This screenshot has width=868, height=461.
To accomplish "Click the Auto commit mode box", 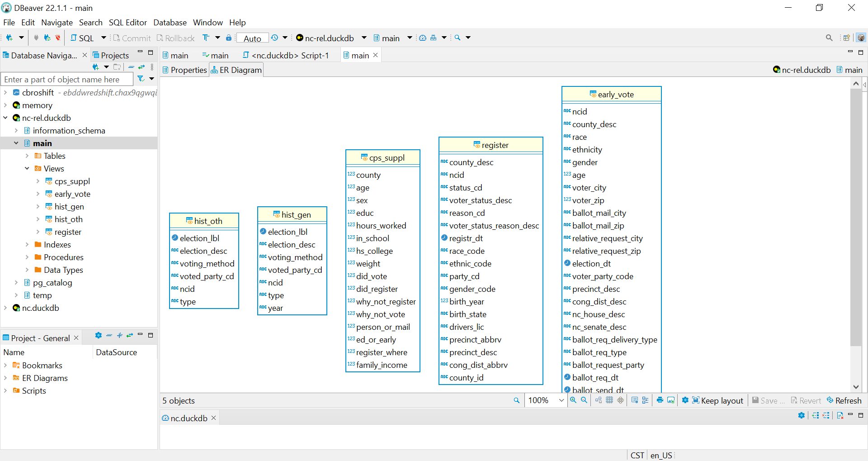I will pyautogui.click(x=253, y=38).
